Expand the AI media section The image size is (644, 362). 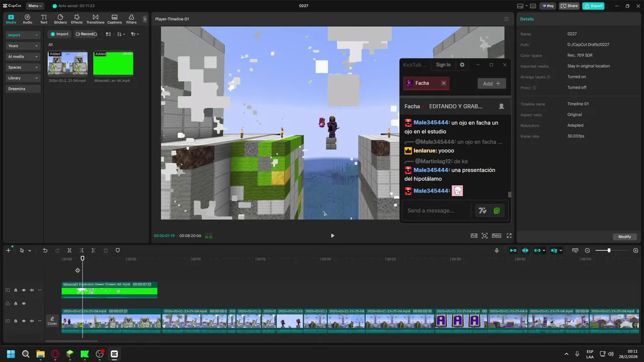(x=23, y=57)
